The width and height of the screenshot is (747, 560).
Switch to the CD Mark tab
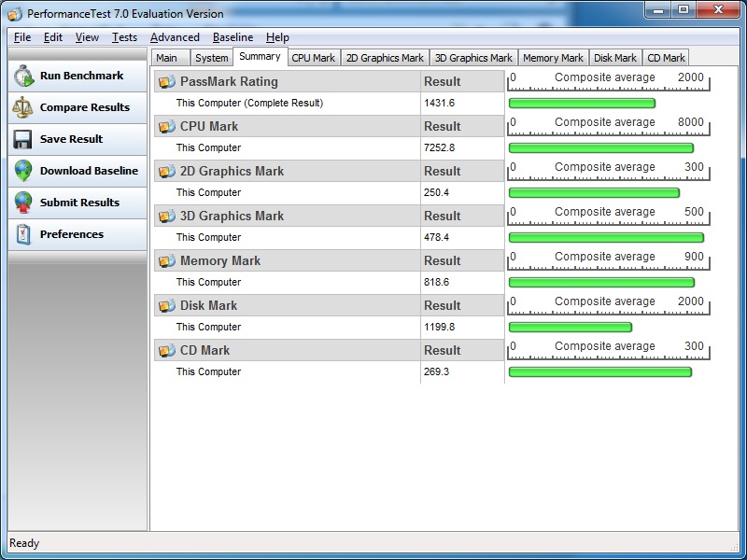[666, 58]
